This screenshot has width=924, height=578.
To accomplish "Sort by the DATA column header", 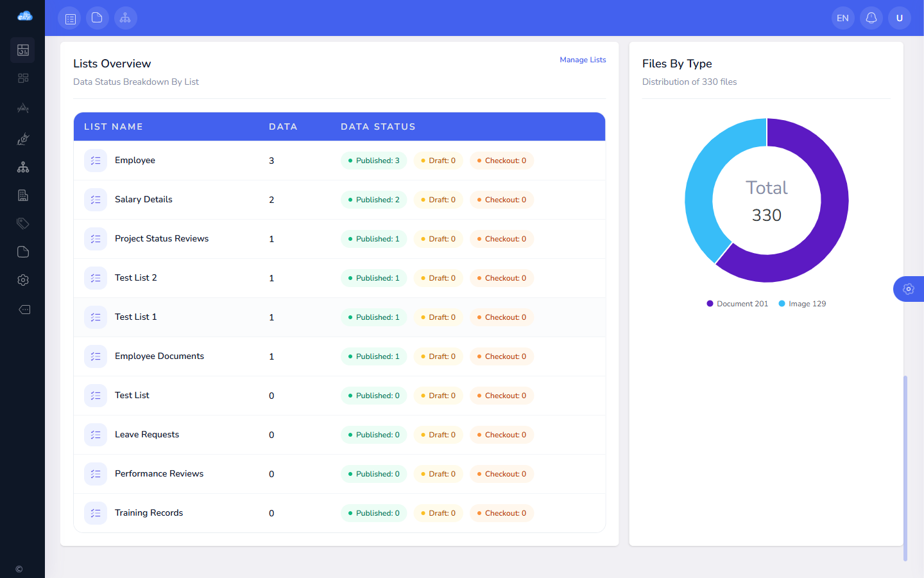I will pyautogui.click(x=283, y=127).
